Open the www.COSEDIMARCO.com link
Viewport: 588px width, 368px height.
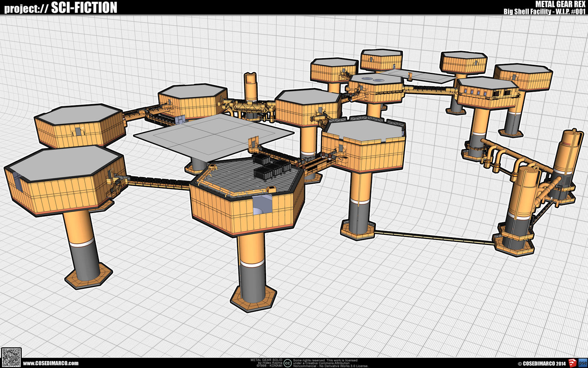[51, 363]
